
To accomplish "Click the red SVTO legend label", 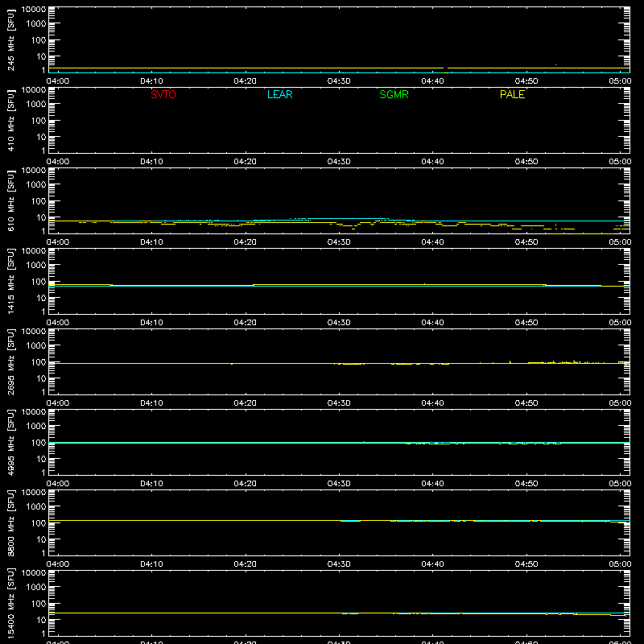I will click(x=163, y=94).
